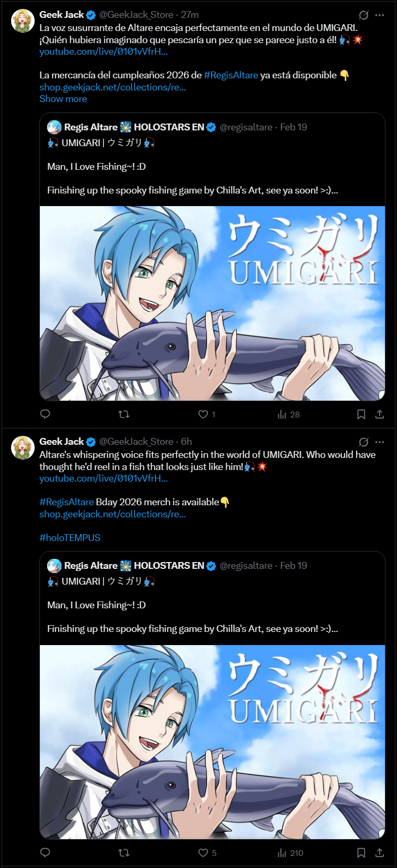The height and width of the screenshot is (868, 397).
Task: Like the tweet with 5 likes
Action: 207,853
